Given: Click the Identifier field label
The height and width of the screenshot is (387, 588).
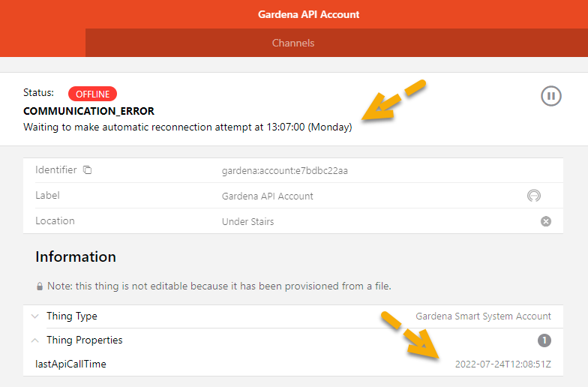Looking at the screenshot, I should (55, 169).
